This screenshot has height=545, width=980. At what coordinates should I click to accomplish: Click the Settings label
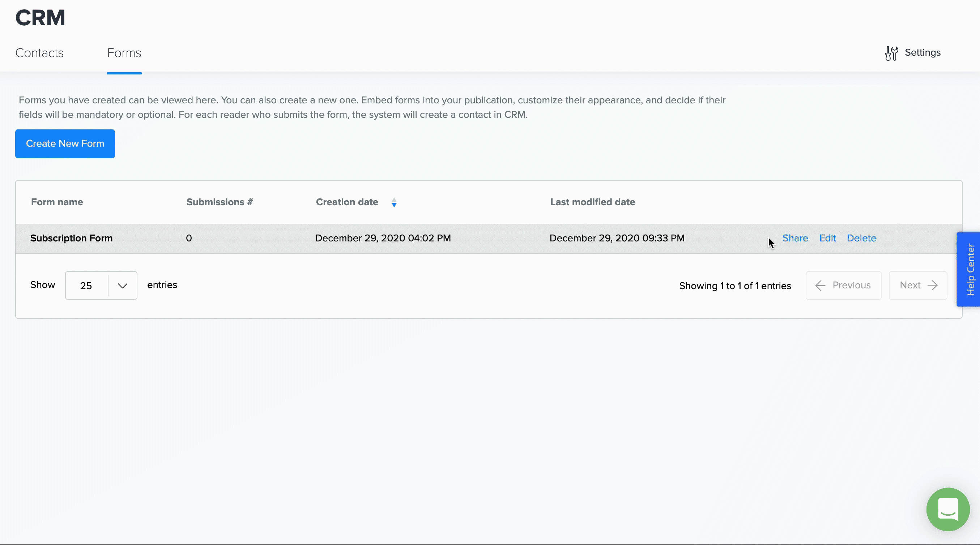922,52
